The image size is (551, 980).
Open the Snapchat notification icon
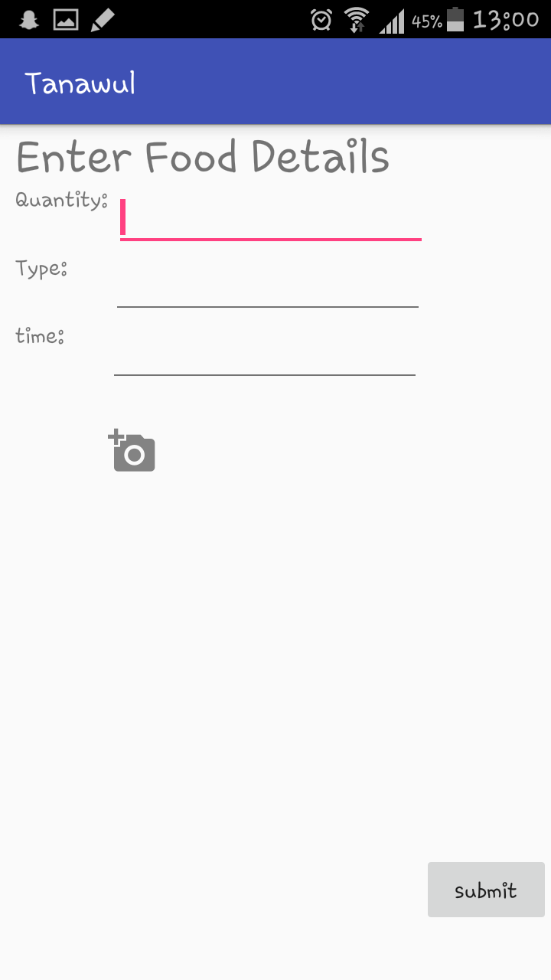coord(29,19)
